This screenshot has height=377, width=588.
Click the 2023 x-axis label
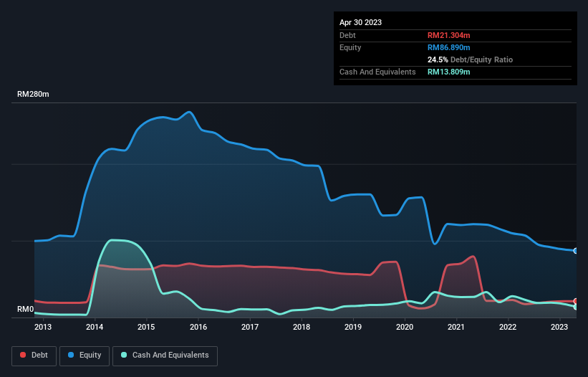pyautogui.click(x=559, y=327)
